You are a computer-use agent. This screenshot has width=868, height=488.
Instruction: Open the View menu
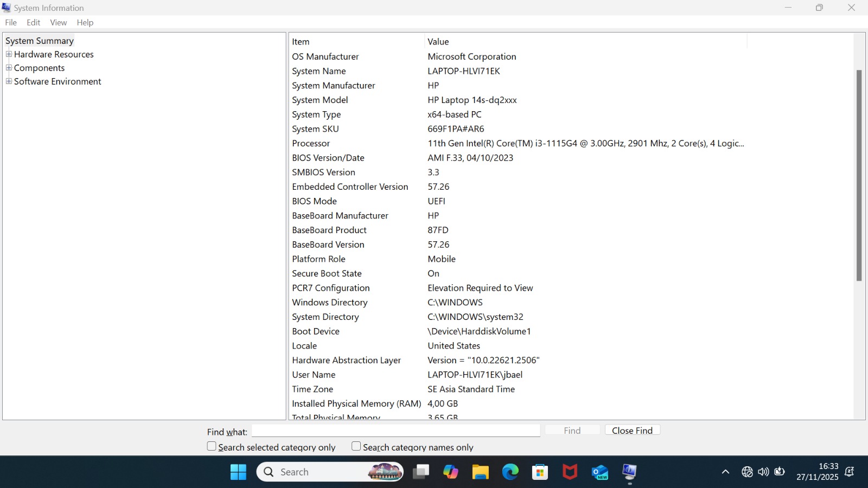pos(58,22)
